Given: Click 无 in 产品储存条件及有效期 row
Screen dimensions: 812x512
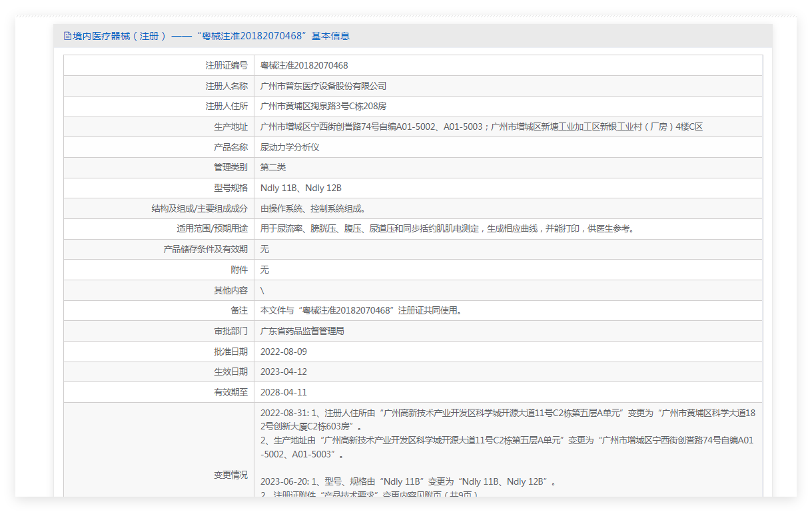Looking at the screenshot, I should coord(264,249).
